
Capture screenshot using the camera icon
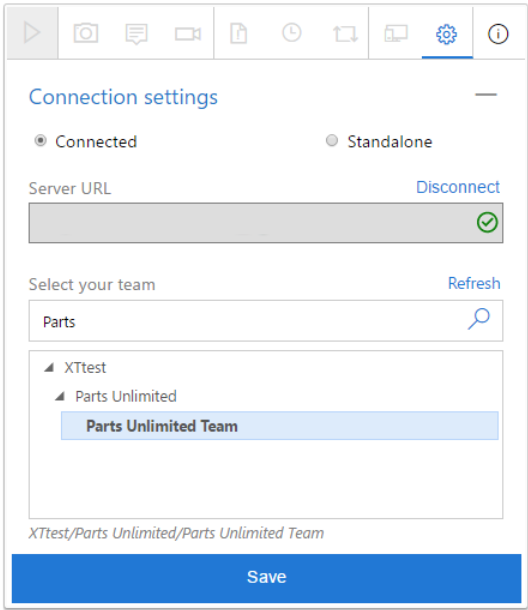coord(86,33)
